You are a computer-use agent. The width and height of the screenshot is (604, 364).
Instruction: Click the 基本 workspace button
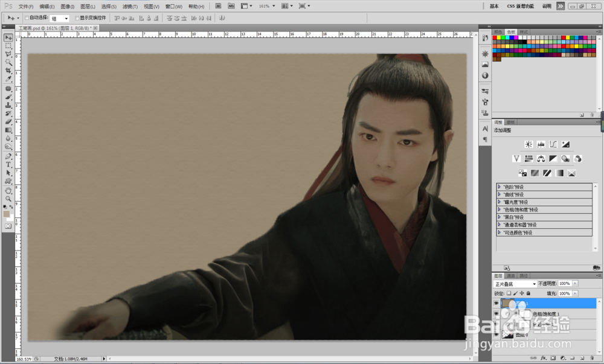click(x=494, y=6)
